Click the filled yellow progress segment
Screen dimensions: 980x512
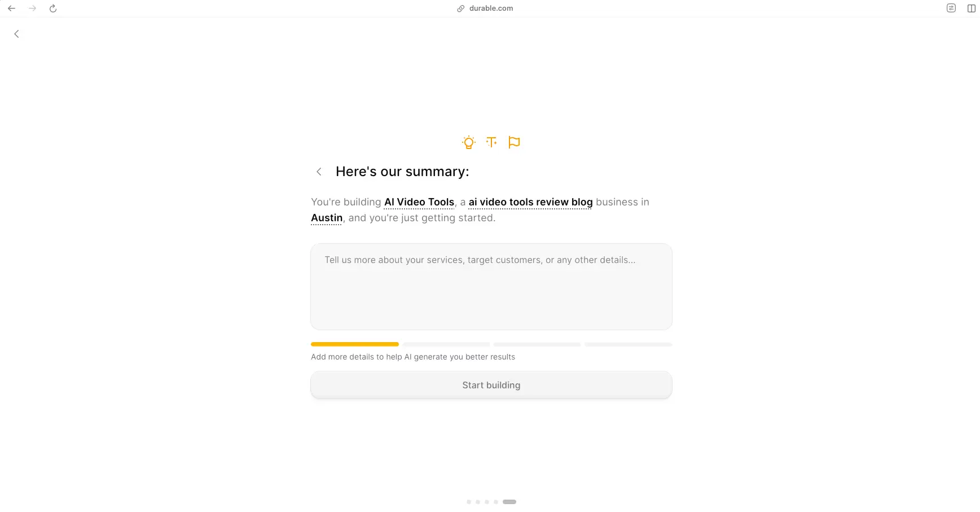point(354,344)
